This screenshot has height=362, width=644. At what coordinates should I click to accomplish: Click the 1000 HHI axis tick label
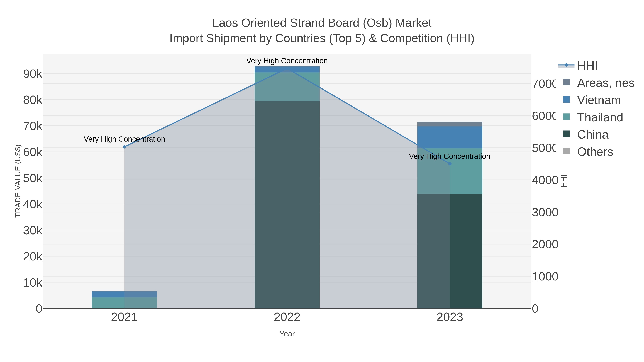545,277
